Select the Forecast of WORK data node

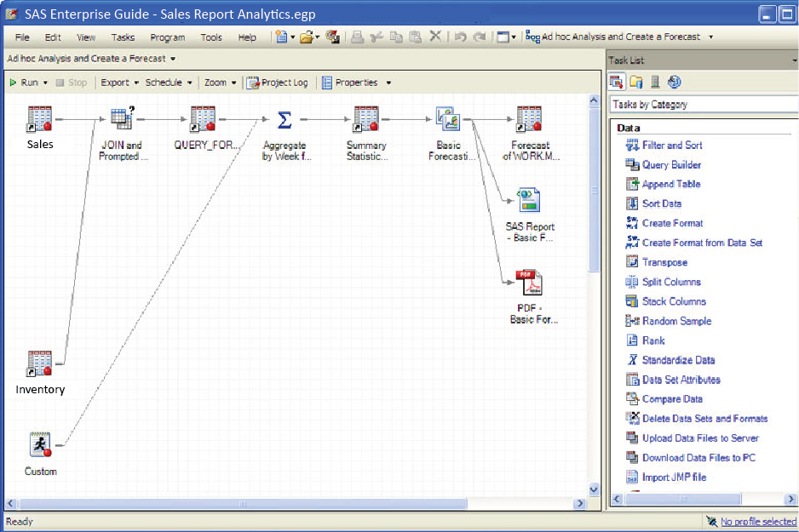529,119
